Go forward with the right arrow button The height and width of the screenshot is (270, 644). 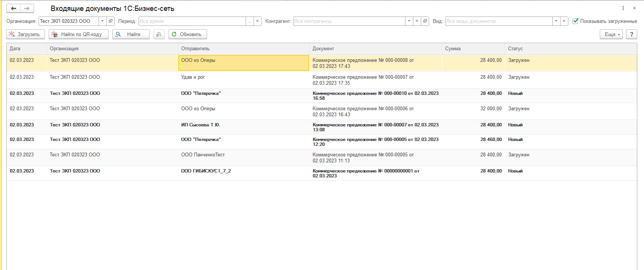point(27,8)
